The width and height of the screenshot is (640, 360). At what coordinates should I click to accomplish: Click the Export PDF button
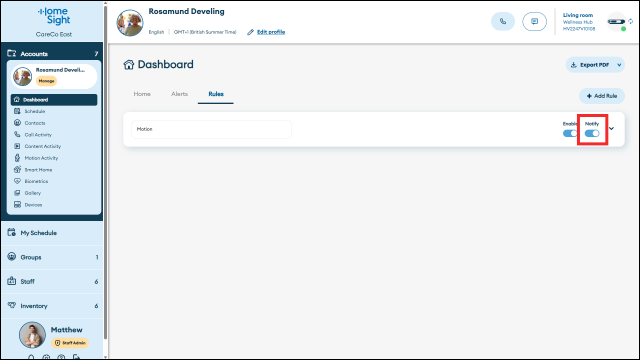point(590,65)
